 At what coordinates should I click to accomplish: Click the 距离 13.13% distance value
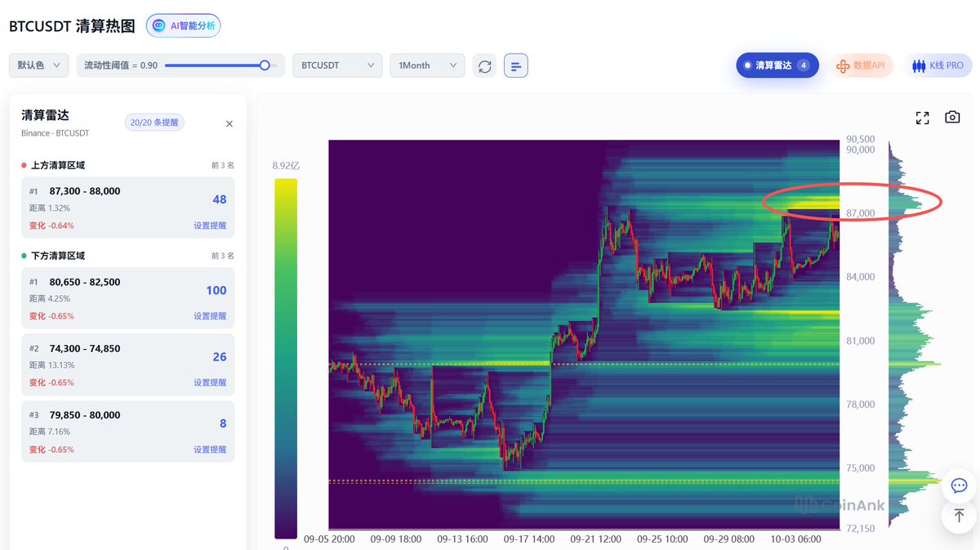point(51,365)
